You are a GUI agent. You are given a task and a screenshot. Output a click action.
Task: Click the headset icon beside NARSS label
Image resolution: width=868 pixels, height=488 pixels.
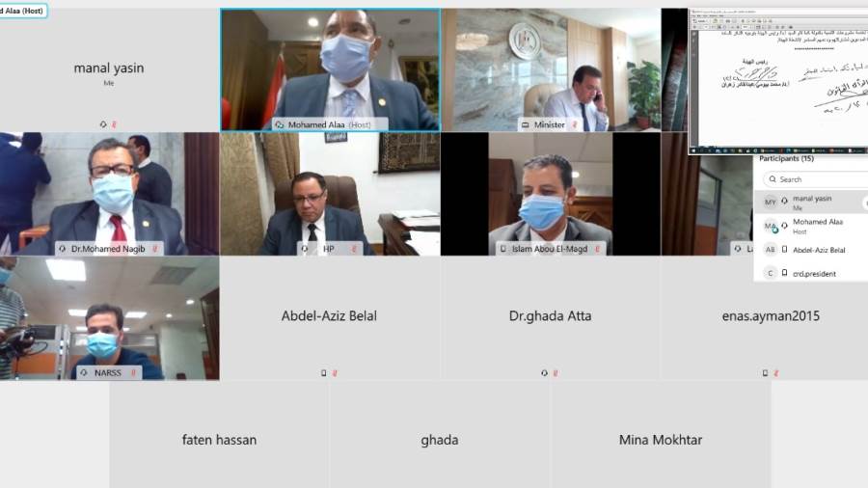point(84,373)
